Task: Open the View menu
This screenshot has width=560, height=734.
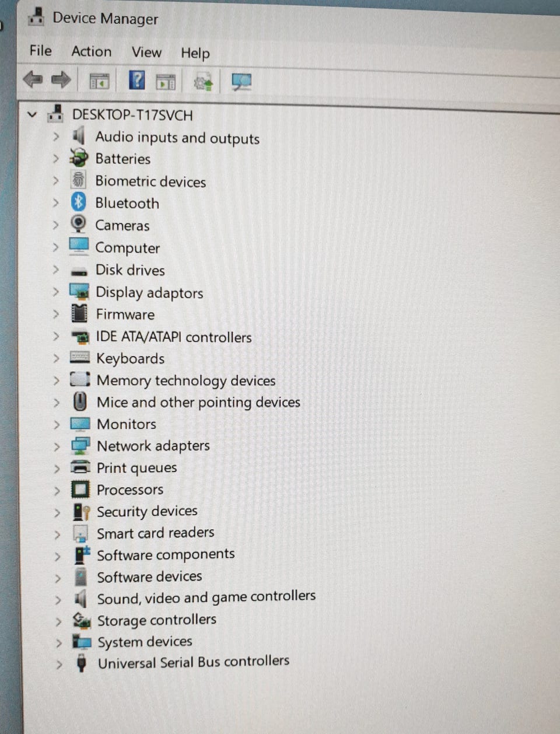Action: [146, 53]
